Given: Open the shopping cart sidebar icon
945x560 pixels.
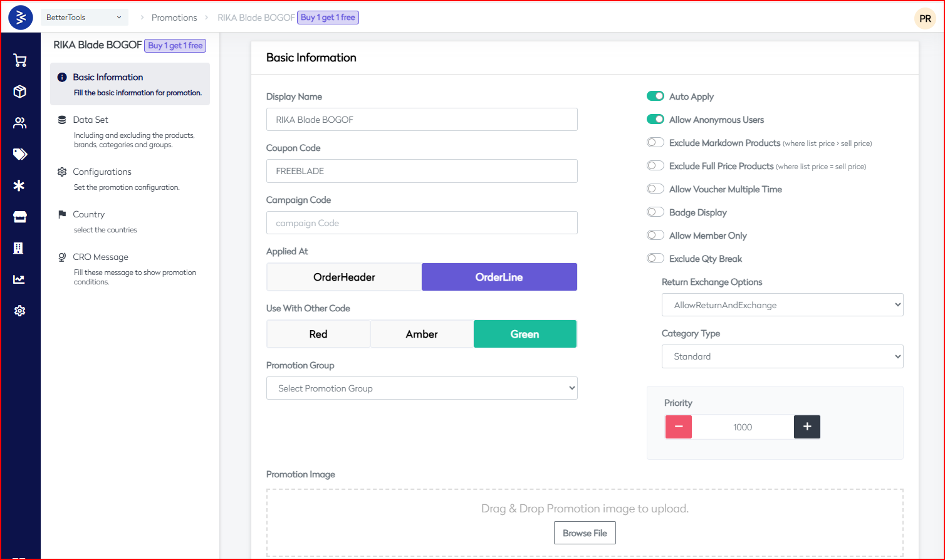Looking at the screenshot, I should 20,60.
